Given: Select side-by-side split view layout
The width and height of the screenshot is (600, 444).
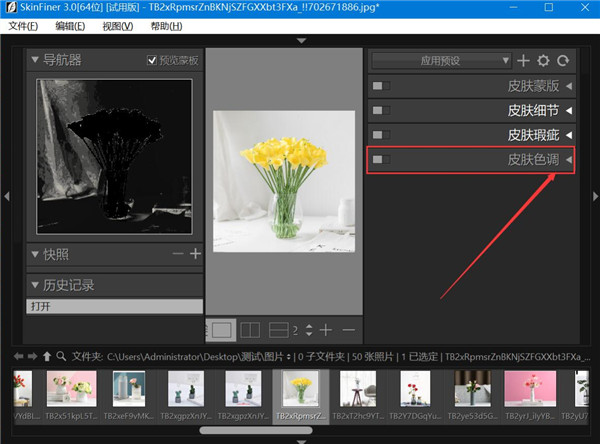Looking at the screenshot, I should click(252, 329).
